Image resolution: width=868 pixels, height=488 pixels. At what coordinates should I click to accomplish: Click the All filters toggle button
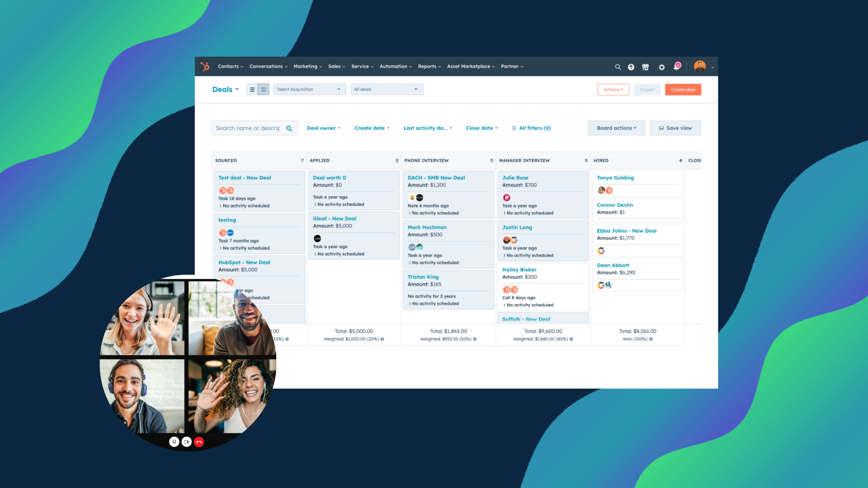tap(531, 128)
